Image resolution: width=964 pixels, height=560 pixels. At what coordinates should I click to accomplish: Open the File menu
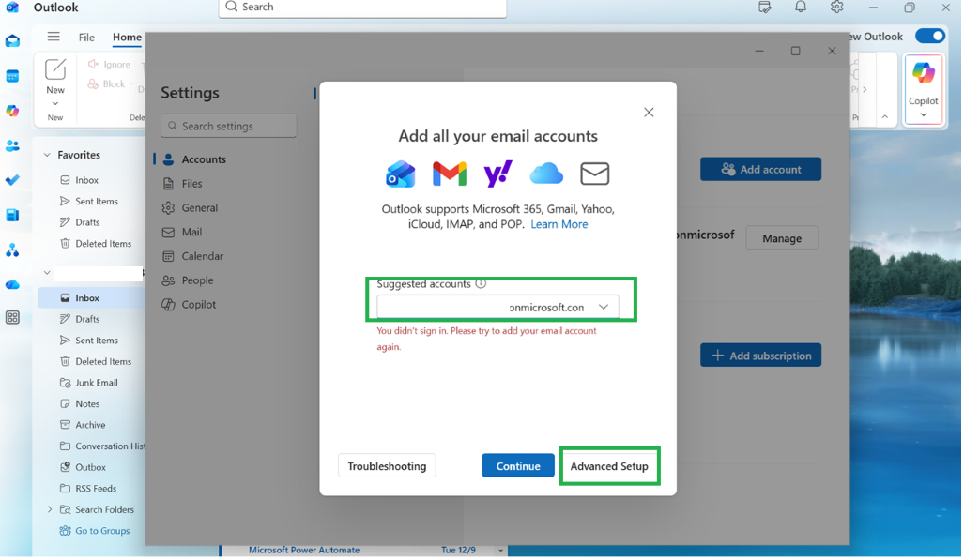(x=86, y=38)
